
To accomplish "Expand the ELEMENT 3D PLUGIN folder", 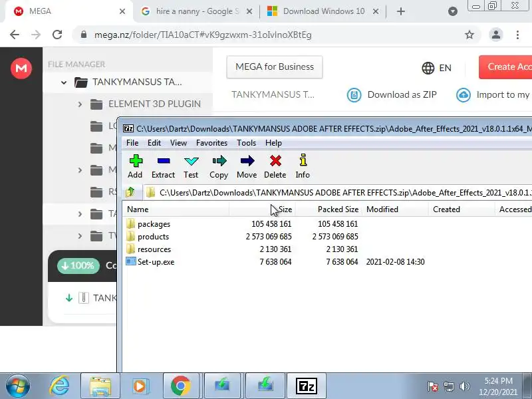I will (80, 104).
